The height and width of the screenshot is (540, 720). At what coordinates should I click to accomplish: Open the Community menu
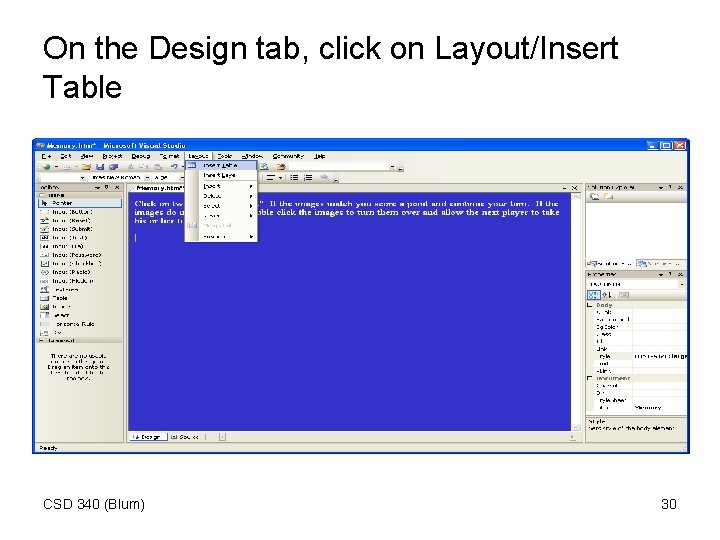point(288,156)
